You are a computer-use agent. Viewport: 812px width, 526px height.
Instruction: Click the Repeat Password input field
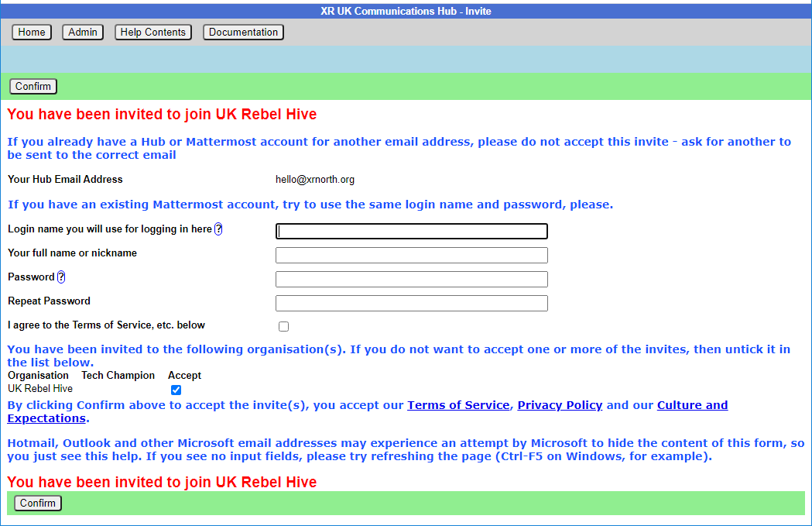point(412,303)
